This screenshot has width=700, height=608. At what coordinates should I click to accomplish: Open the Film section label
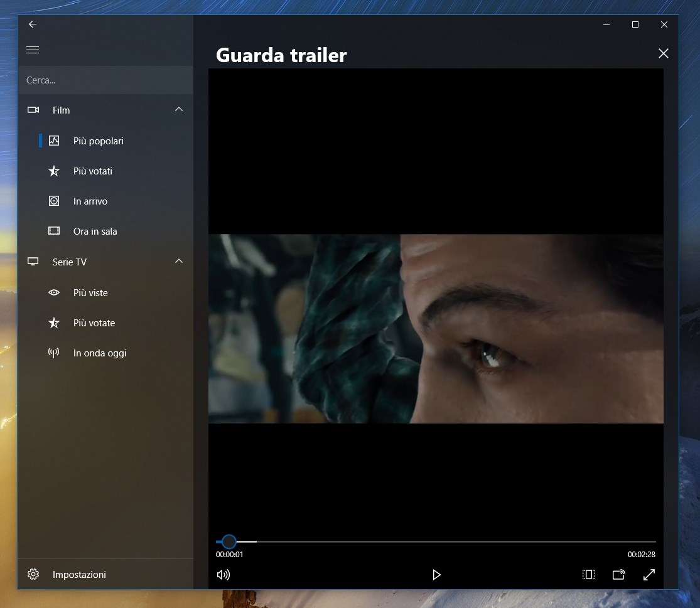point(61,110)
